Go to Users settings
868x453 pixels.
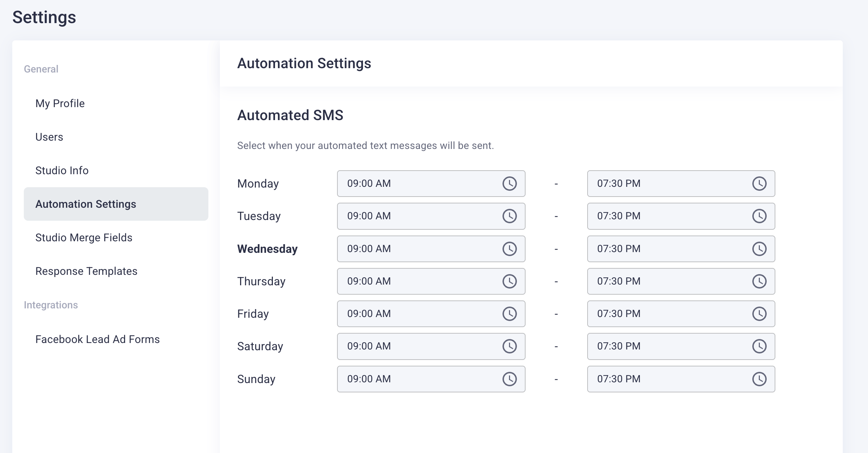tap(49, 137)
